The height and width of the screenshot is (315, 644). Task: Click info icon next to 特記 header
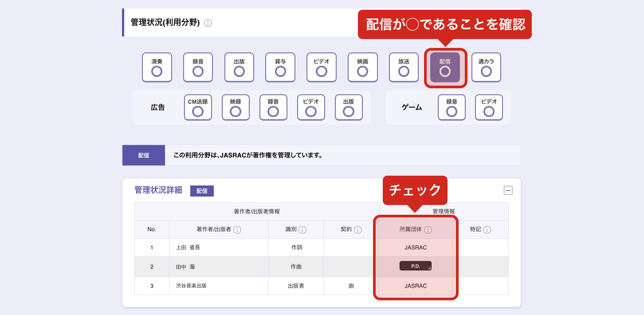tap(487, 230)
